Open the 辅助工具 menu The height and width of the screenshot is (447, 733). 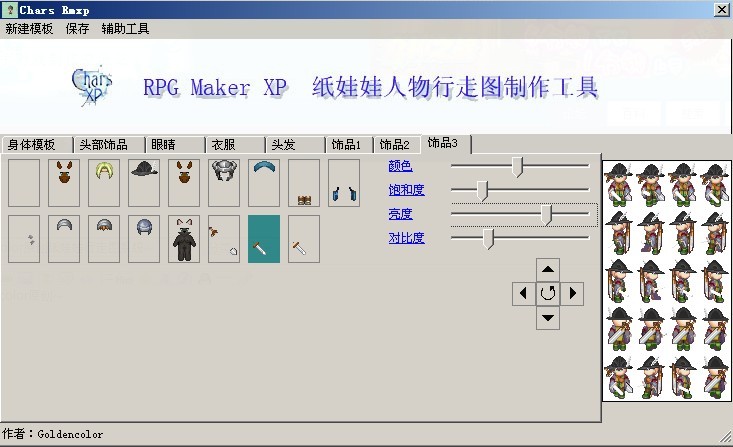125,29
